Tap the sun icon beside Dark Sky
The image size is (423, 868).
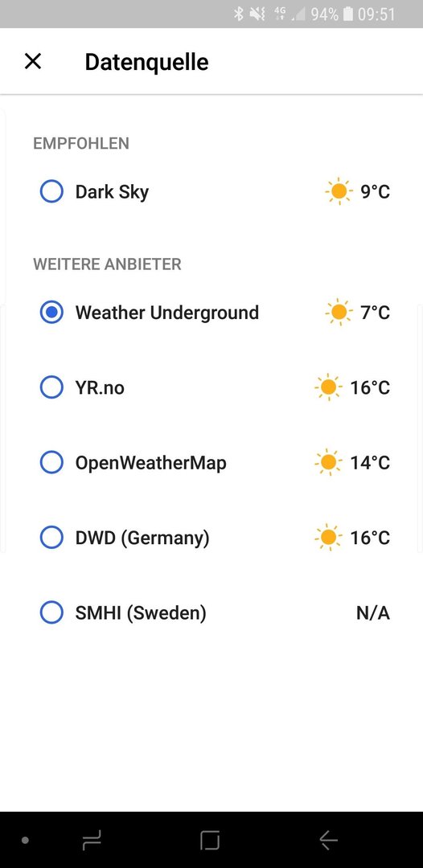(339, 191)
